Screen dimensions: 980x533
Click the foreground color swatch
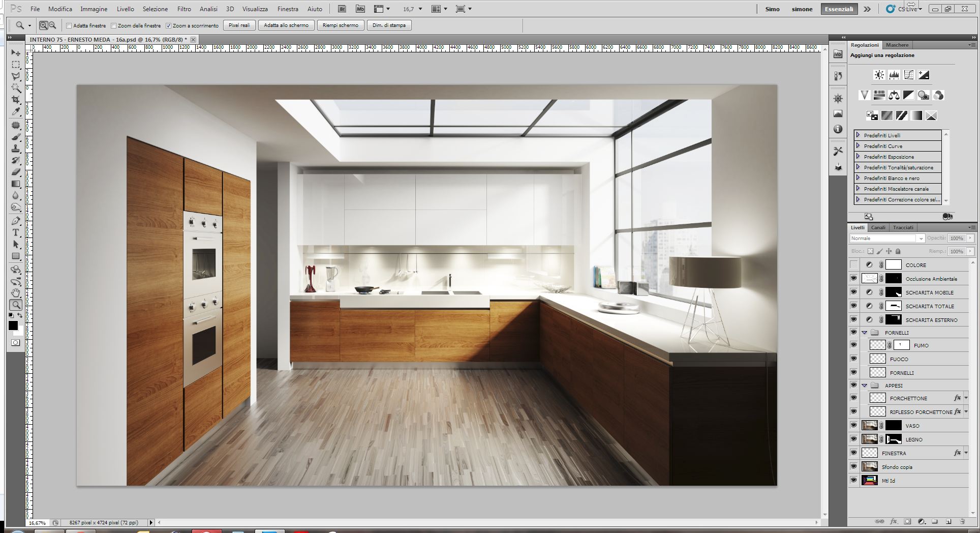13,326
